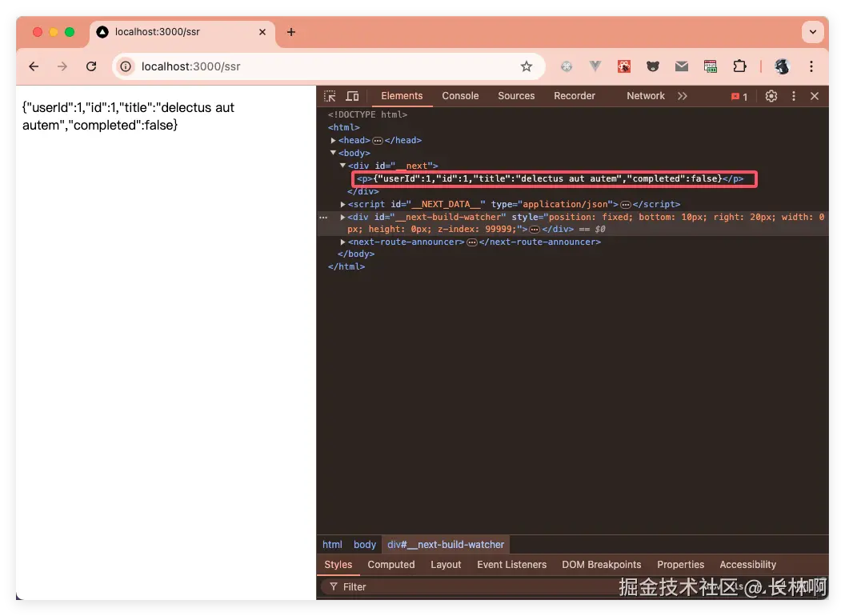
Task: Click the gray round extension icon
Action: tap(567, 66)
